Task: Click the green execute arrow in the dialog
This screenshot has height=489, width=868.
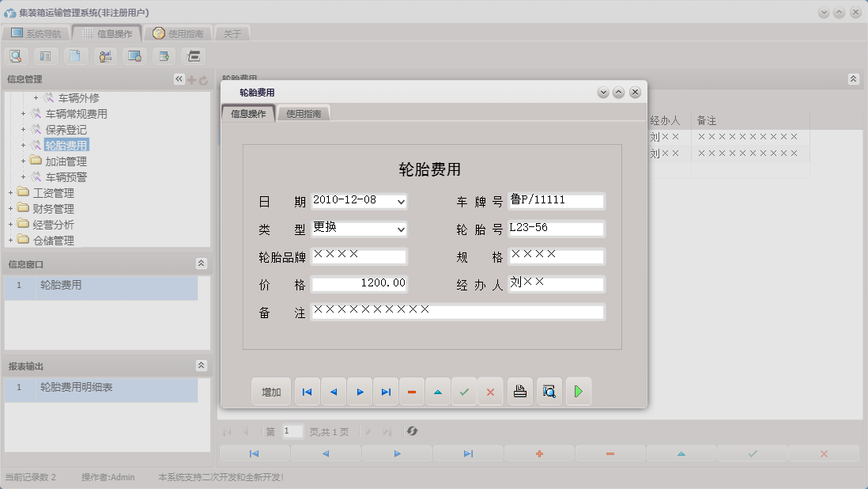Action: point(578,391)
